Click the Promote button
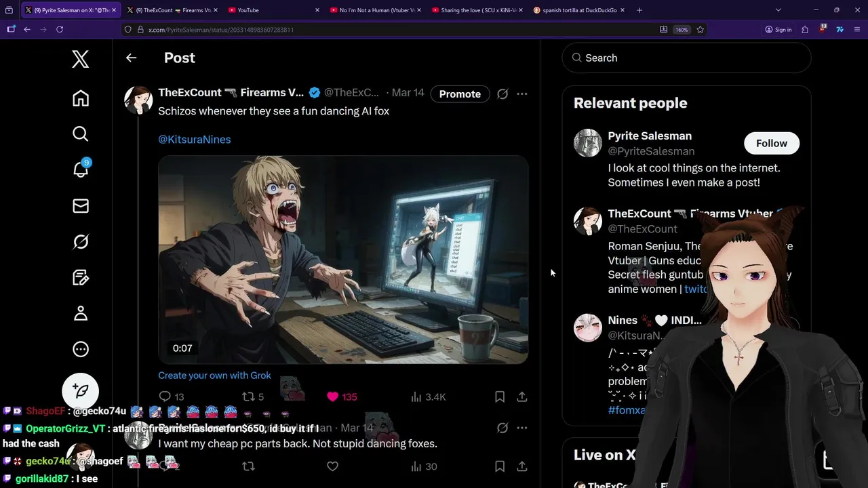868x488 pixels. [x=460, y=94]
